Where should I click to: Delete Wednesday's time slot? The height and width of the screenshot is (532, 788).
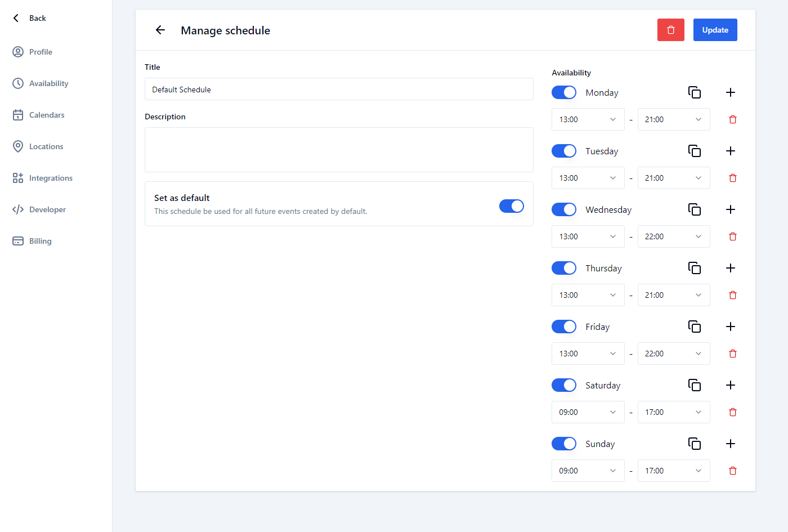click(x=732, y=236)
